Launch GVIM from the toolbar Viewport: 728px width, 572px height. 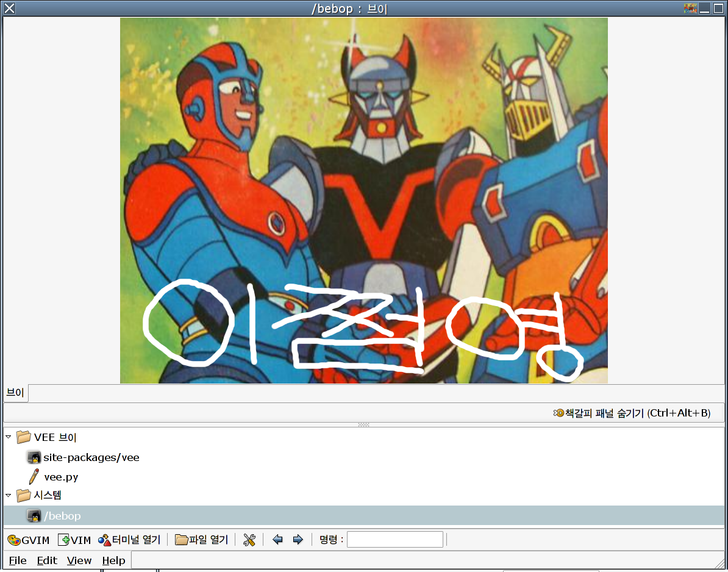[x=29, y=540]
